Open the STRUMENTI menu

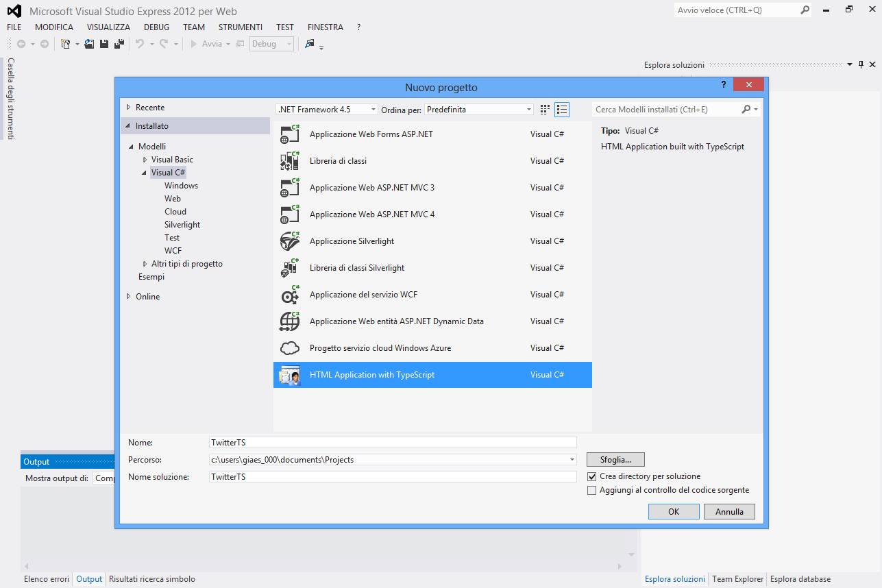click(241, 27)
